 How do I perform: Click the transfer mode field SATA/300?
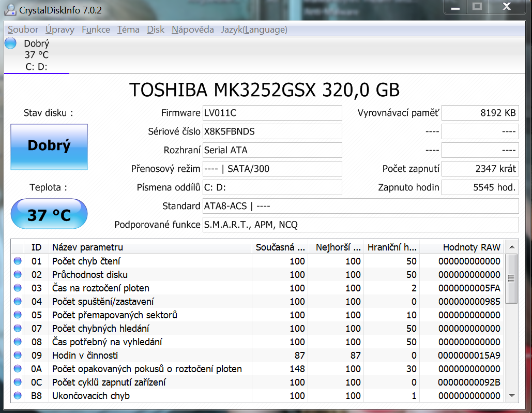point(272,169)
